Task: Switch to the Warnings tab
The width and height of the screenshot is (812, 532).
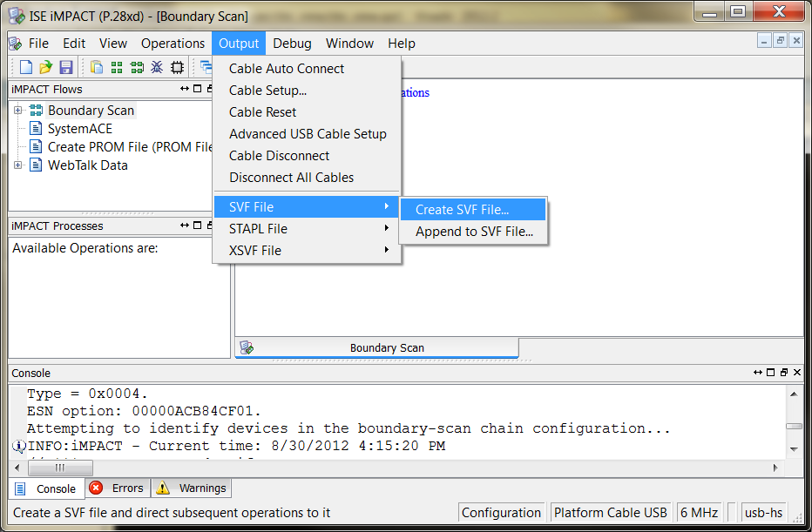Action: (x=192, y=488)
